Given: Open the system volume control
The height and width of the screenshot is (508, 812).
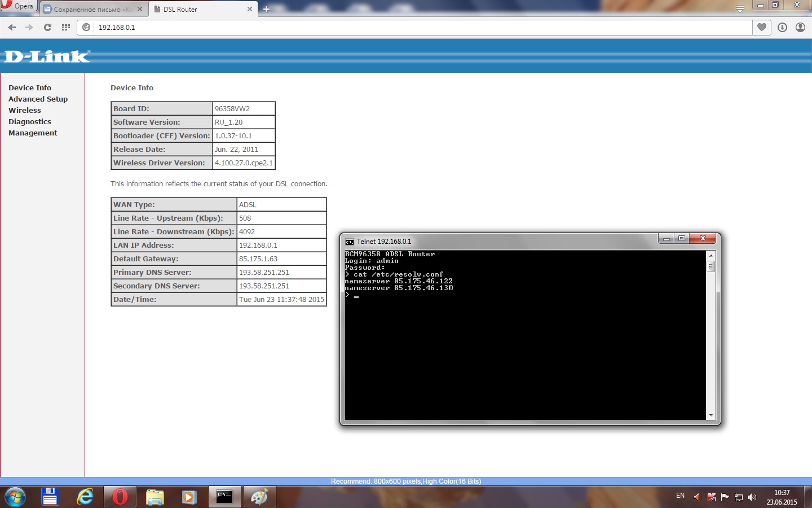Looking at the screenshot, I should [752, 497].
